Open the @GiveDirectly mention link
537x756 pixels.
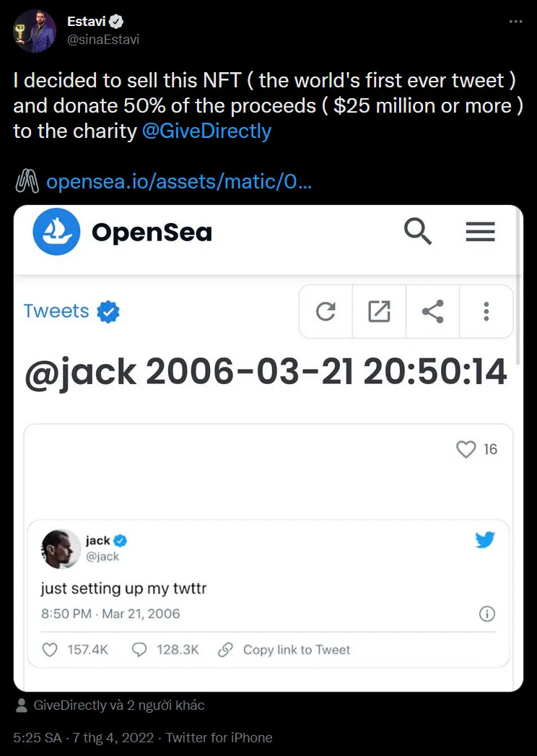click(x=206, y=131)
